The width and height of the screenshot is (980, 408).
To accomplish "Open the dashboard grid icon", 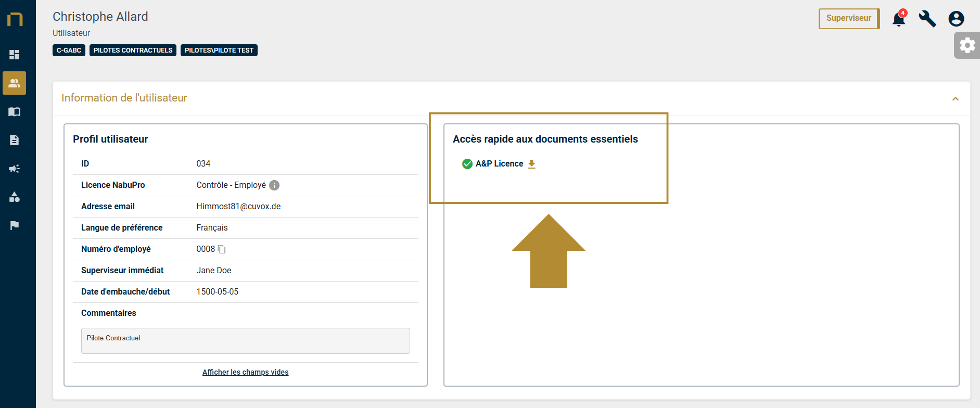I will (15, 55).
